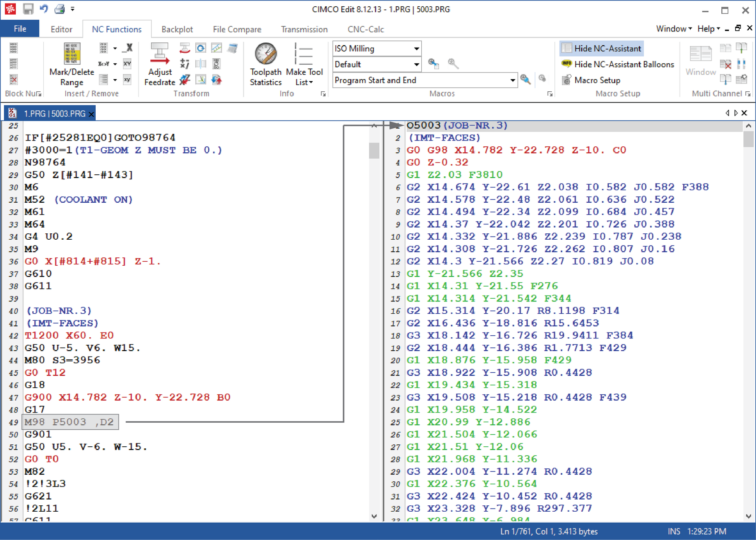This screenshot has width=756, height=540.
Task: Click the Print icon in title bar
Action: [x=59, y=9]
